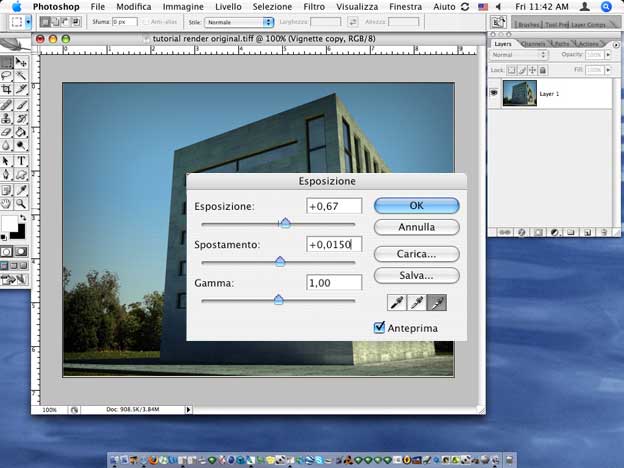Click the Gamma slider handle
Screen dimensions: 624x468
[x=278, y=299]
